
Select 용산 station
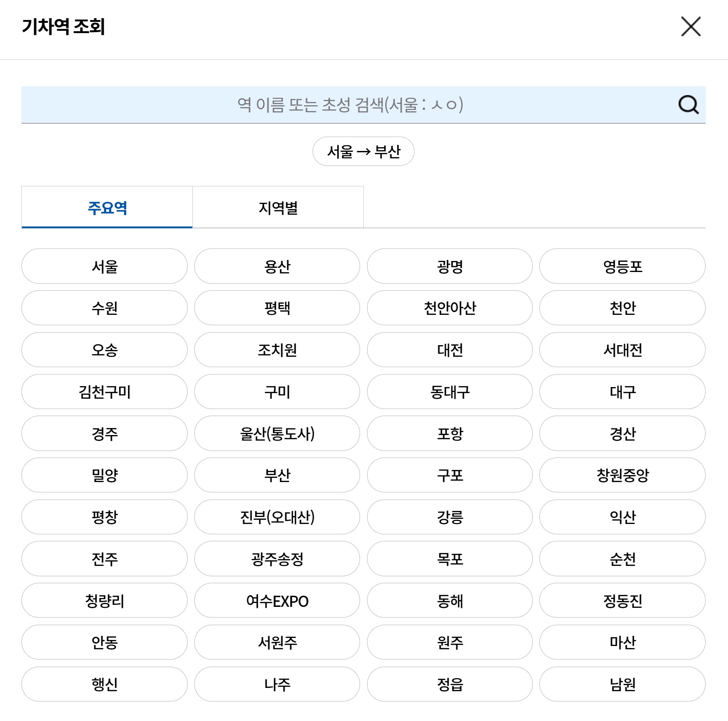pos(277,266)
